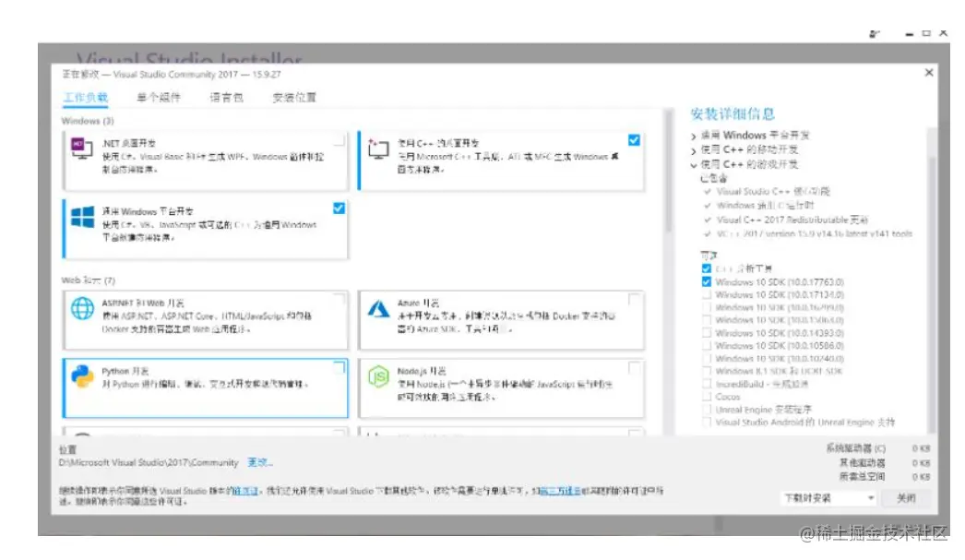The width and height of the screenshot is (965, 560).
Task: Click the feedback icon in the title bar
Action: (x=874, y=34)
